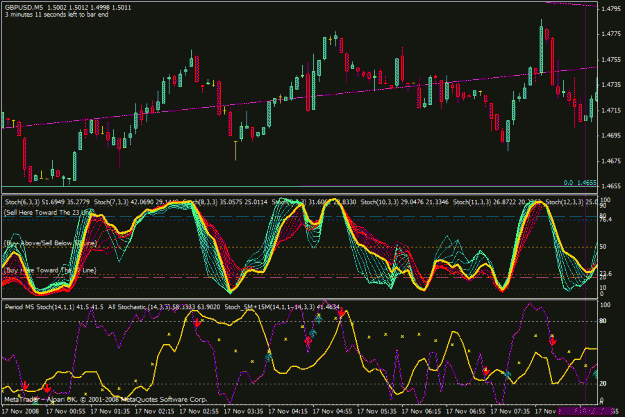
Task: Select the 80 level in the Period M5 Stoch panel
Action: [603, 321]
